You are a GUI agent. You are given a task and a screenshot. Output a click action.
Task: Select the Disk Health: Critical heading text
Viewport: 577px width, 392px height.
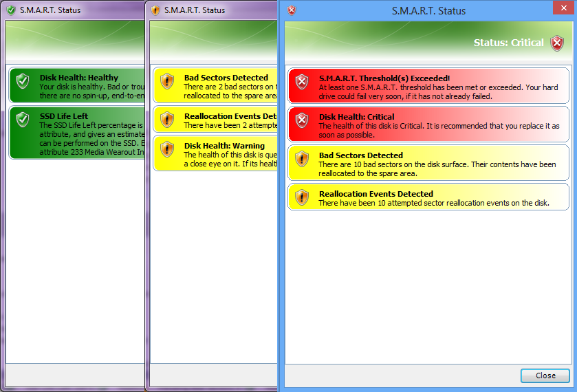click(356, 117)
